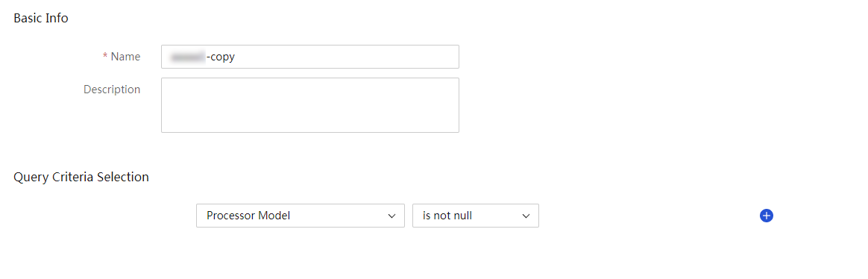
Task: Click the blue plus icon
Action: (766, 216)
